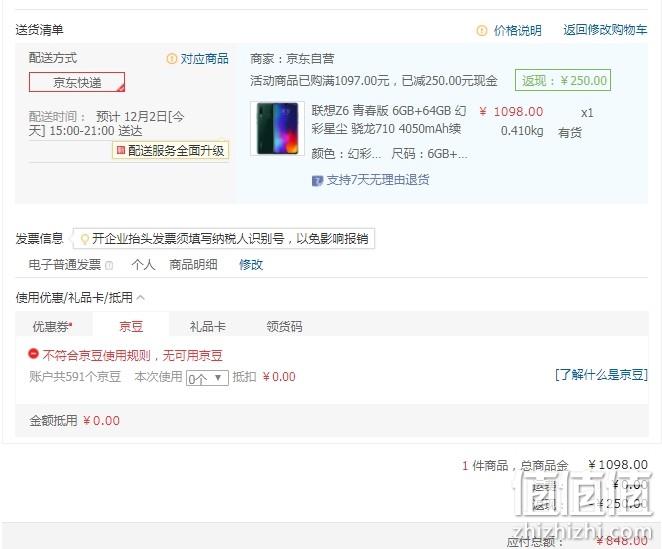Click the product price ¥1098.00
This screenshot has width=662, height=549.
coord(511,111)
